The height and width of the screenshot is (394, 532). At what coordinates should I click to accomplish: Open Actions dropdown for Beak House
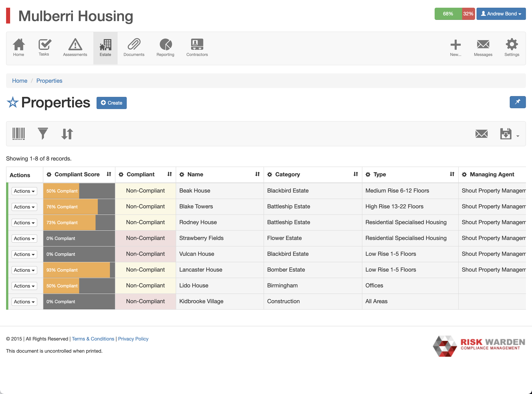click(x=24, y=191)
